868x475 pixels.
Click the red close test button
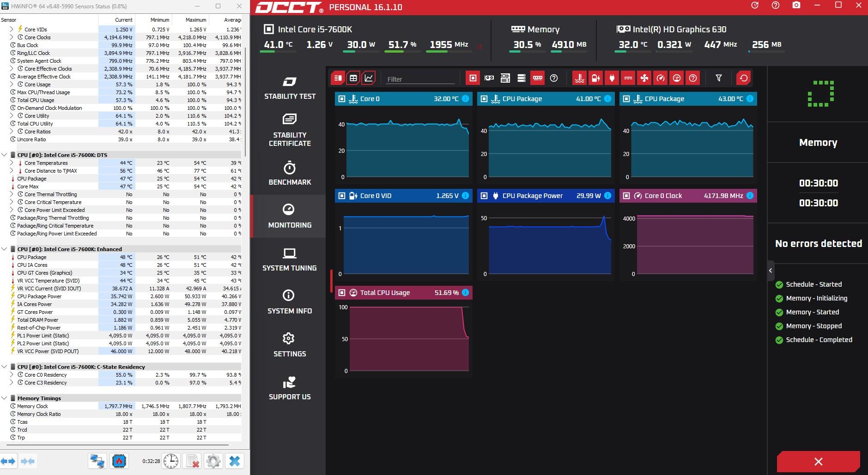(818, 462)
